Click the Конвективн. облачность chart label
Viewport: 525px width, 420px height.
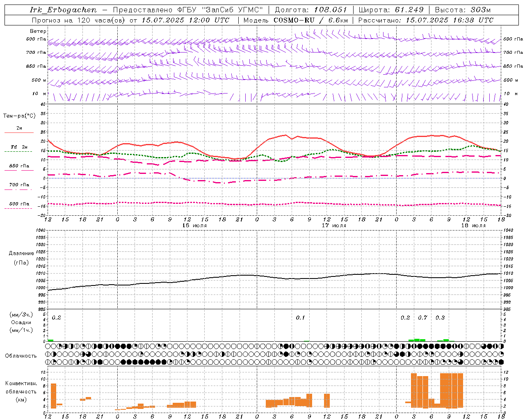[x=21, y=388]
